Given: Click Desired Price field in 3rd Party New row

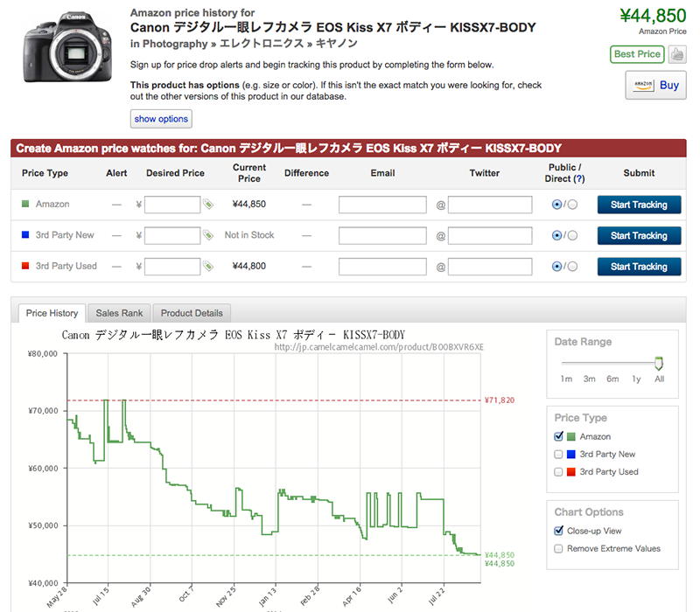Looking at the screenshot, I should (x=172, y=235).
